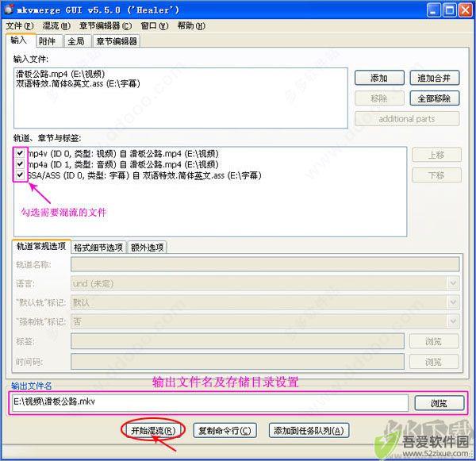Image resolution: width=476 pixels, height=461 pixels.
Task: Switch to 格式细节选项 tab
Action: 98,248
